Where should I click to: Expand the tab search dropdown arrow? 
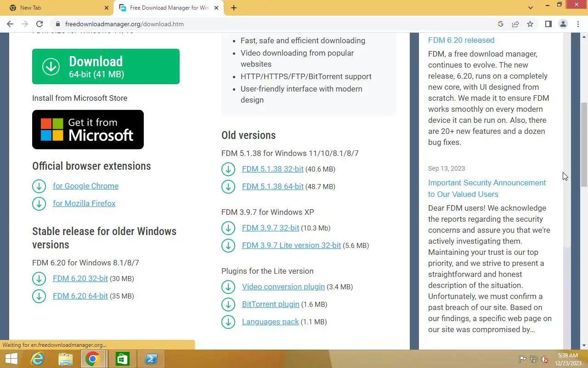[531, 8]
